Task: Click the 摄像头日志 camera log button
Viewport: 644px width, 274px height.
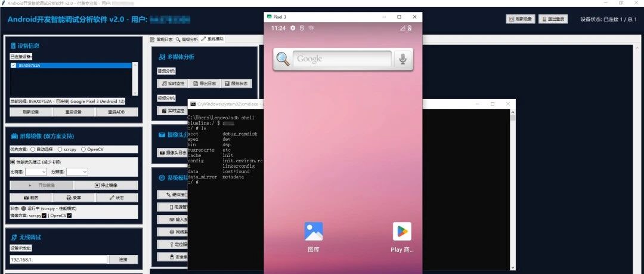Action: [172, 153]
